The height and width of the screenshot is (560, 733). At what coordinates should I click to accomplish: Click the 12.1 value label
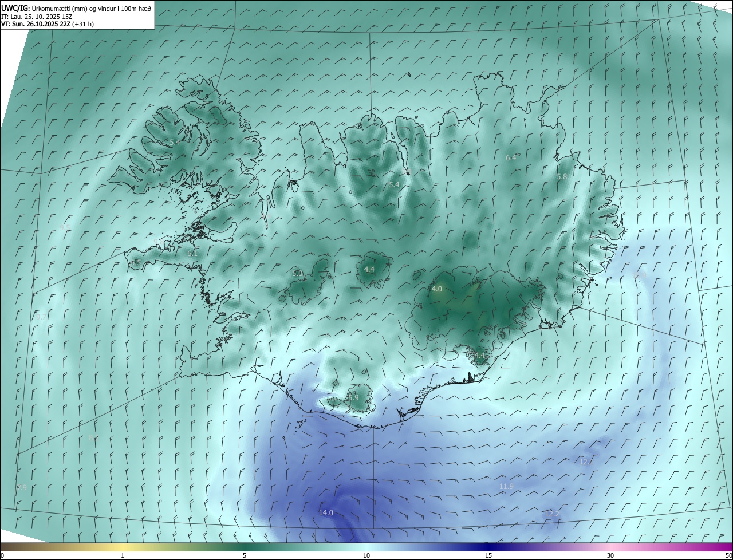(586, 462)
